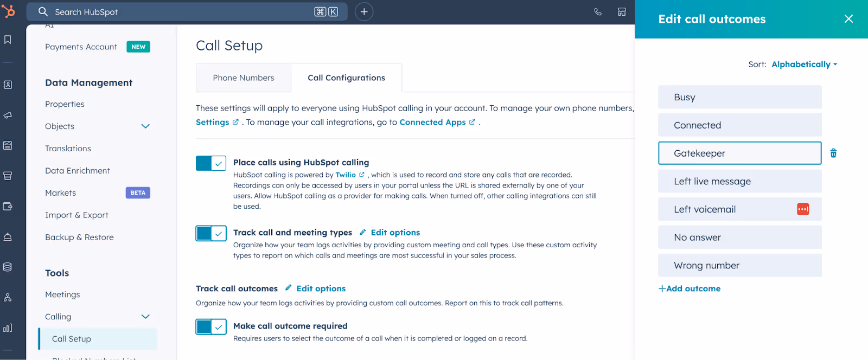The height and width of the screenshot is (360, 868).
Task: Click pencil icon beside Track call and meeting types
Action: click(362, 232)
